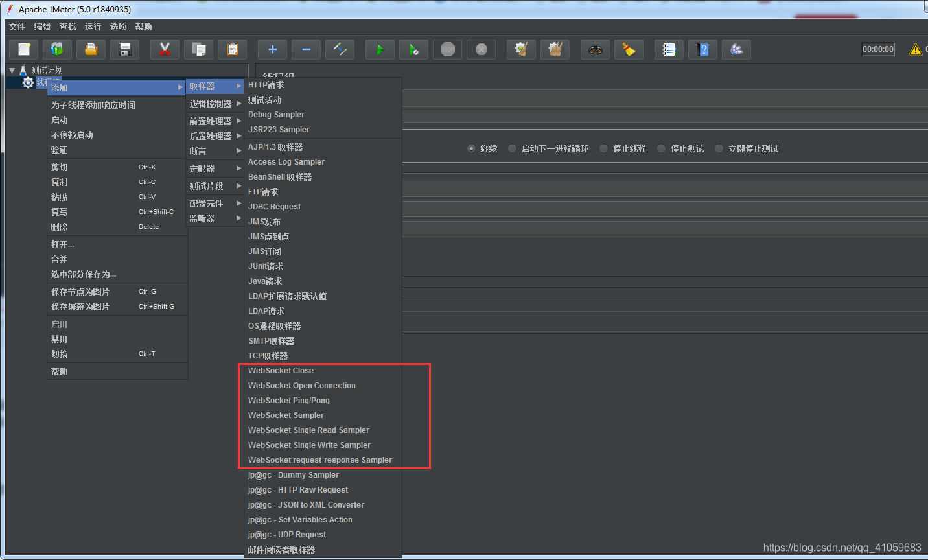Click the test plan flask icon
Image resolution: width=928 pixels, height=560 pixels.
point(23,70)
